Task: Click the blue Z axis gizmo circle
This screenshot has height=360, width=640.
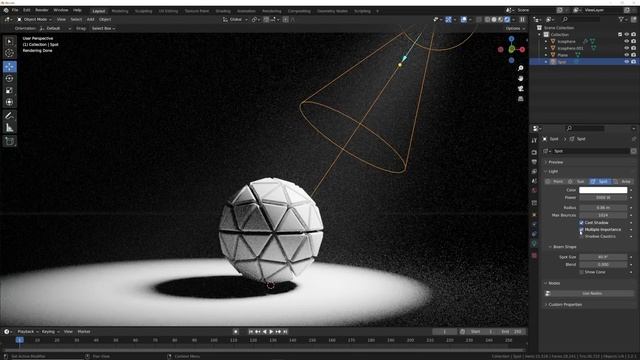Action: pyautogui.click(x=511, y=39)
